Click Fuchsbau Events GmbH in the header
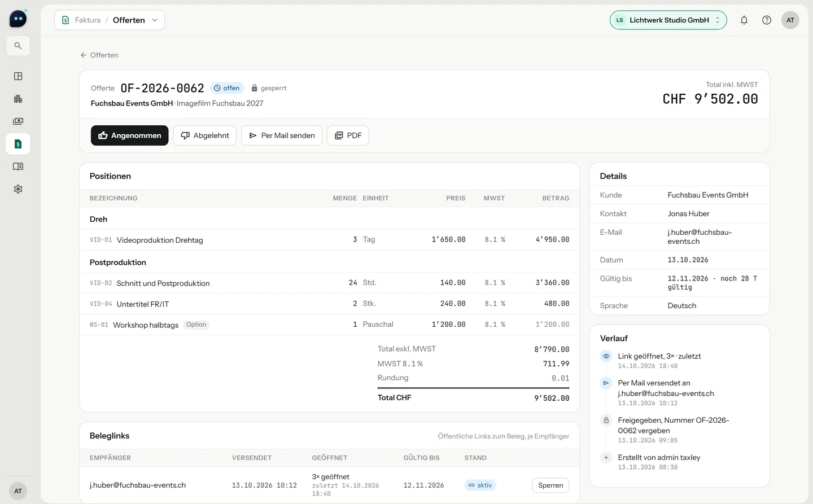Image resolution: width=813 pixels, height=504 pixels. point(132,103)
